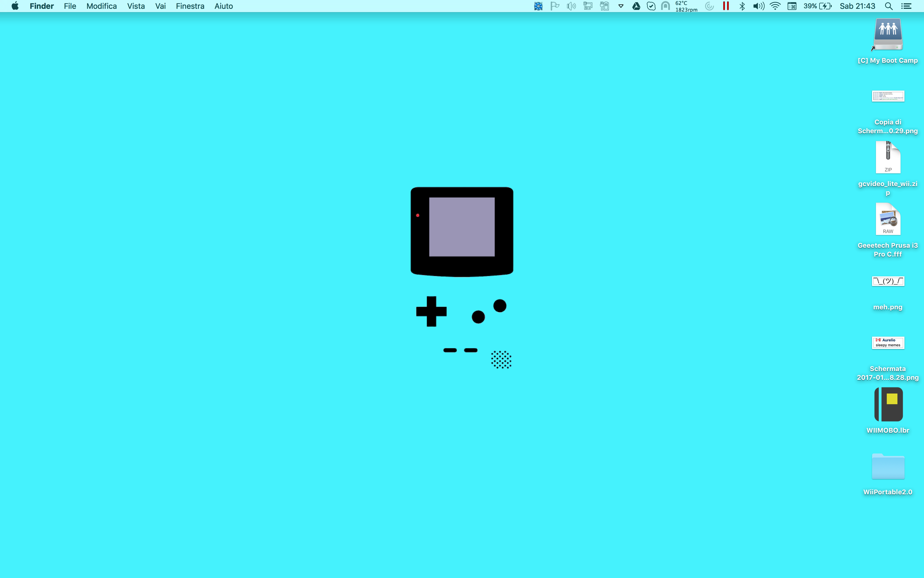This screenshot has width=924, height=578.
Task: Open the Finestra menu
Action: [x=190, y=6]
